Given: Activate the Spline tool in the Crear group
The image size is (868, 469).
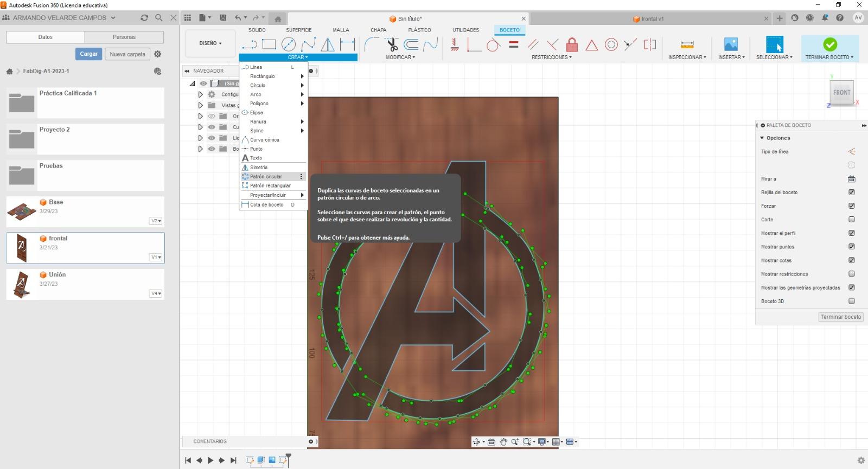Looking at the screenshot, I should coord(308,44).
